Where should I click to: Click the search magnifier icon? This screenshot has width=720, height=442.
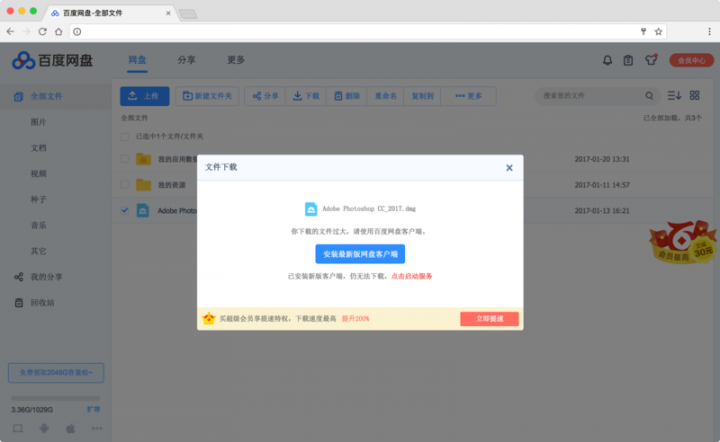click(x=649, y=95)
